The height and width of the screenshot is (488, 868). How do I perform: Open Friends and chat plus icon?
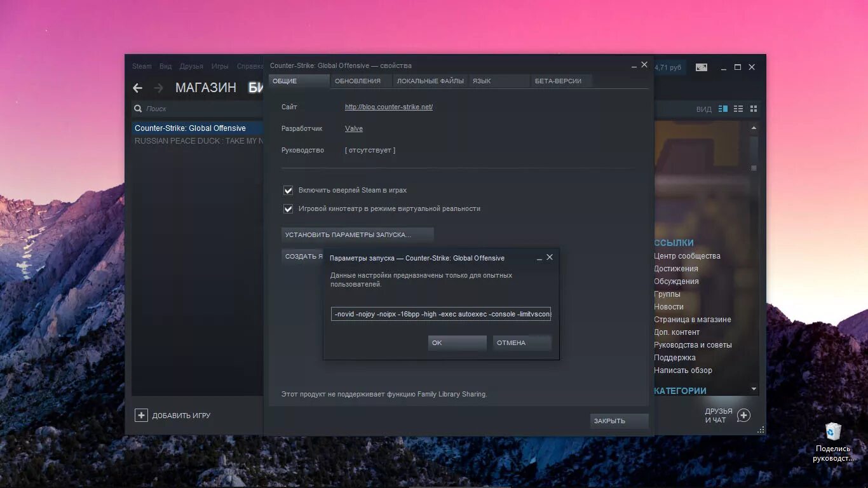(x=743, y=416)
